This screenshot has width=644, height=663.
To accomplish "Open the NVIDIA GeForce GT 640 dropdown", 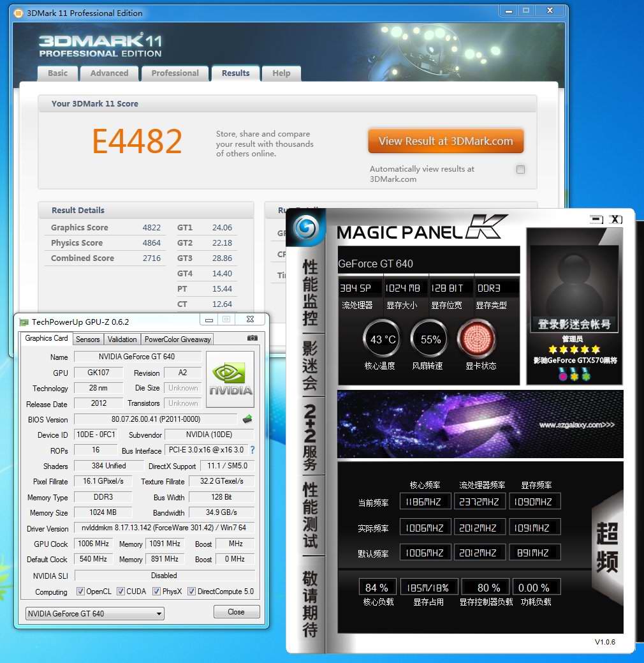I will click(x=94, y=614).
